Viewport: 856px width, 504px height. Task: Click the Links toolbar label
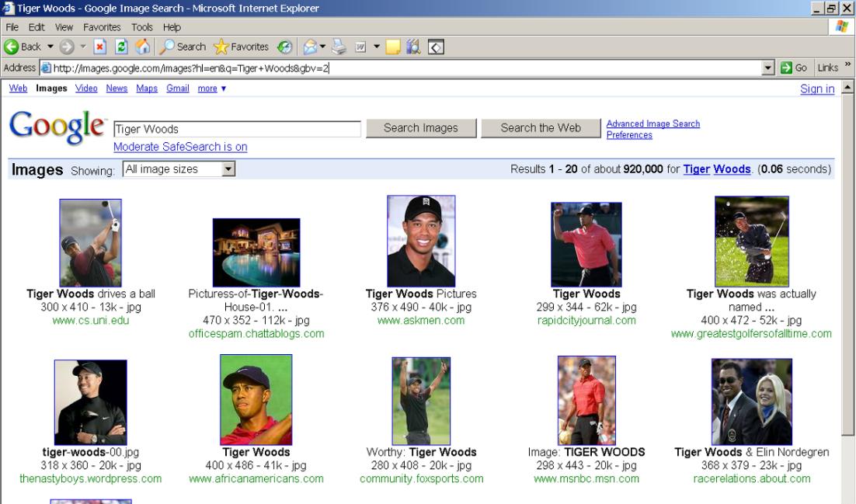827,68
